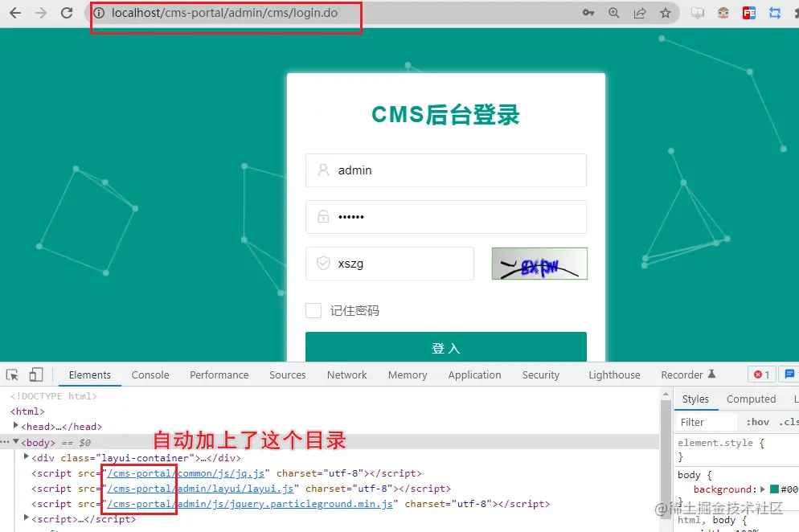Toggle the :hov element state button
The height and width of the screenshot is (532, 799).
pyautogui.click(x=758, y=422)
